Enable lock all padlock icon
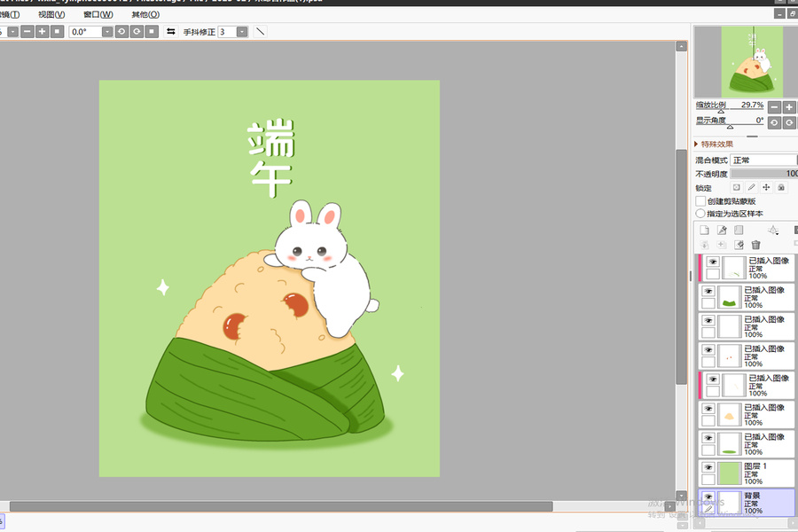 780,187
